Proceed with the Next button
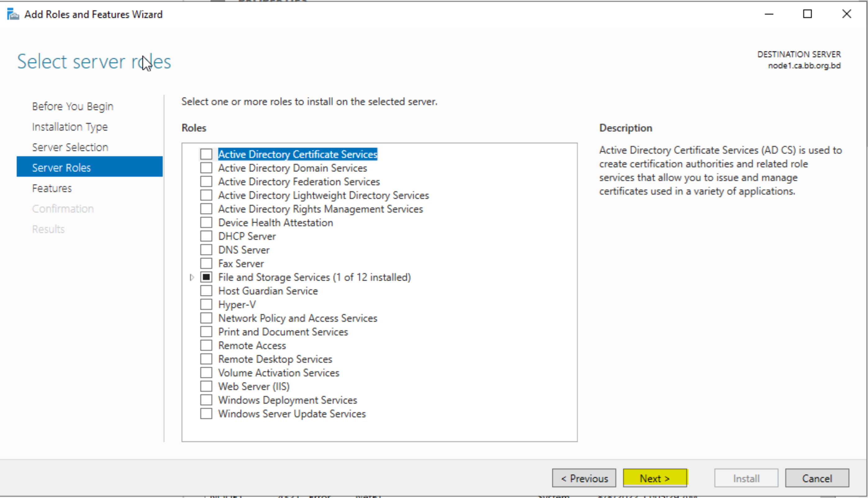The height and width of the screenshot is (498, 868). 655,478
